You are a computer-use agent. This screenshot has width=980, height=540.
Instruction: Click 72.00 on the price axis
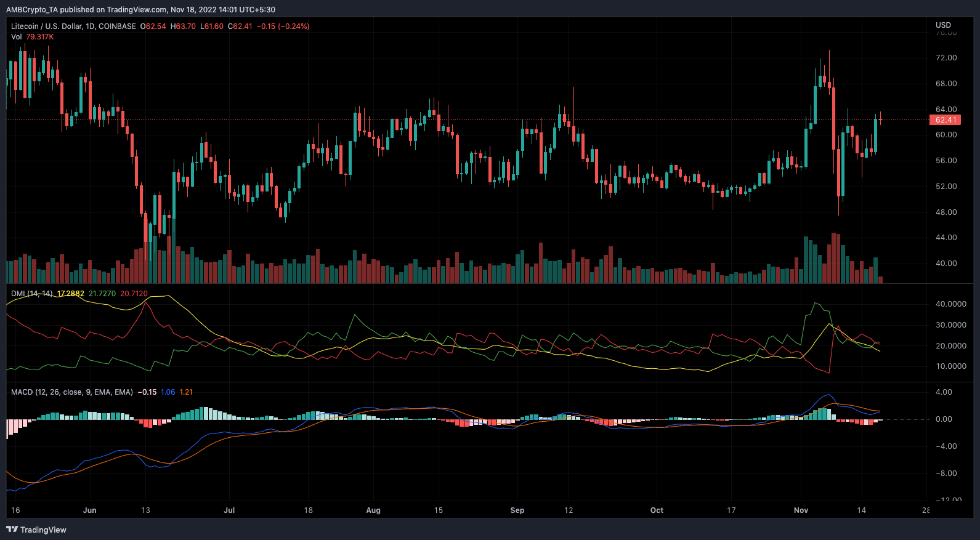pyautogui.click(x=946, y=58)
